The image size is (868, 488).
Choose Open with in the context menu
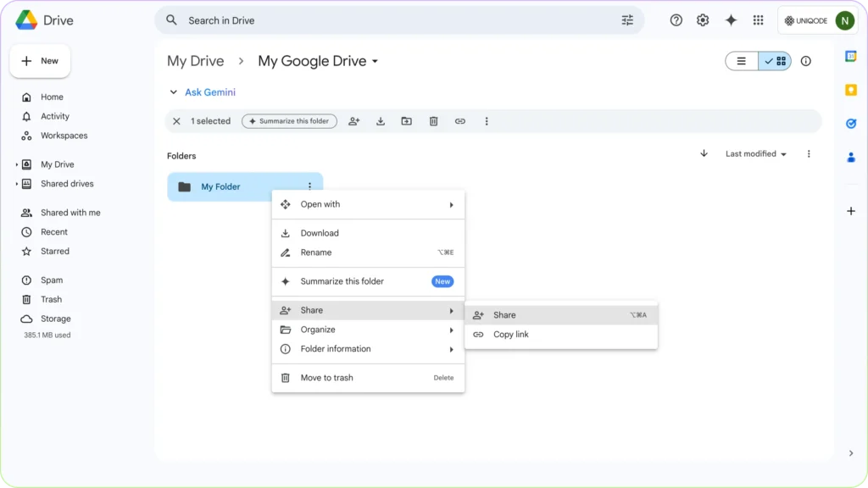(x=321, y=204)
